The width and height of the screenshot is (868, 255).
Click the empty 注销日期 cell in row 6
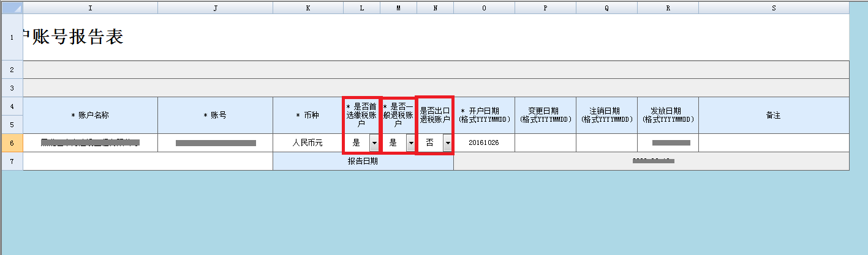point(606,142)
